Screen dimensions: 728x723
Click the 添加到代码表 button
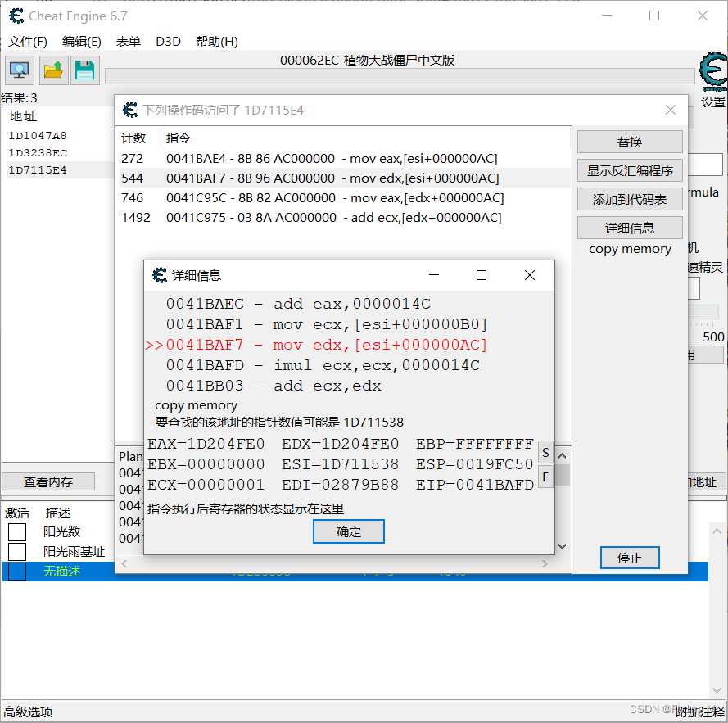pyautogui.click(x=630, y=199)
